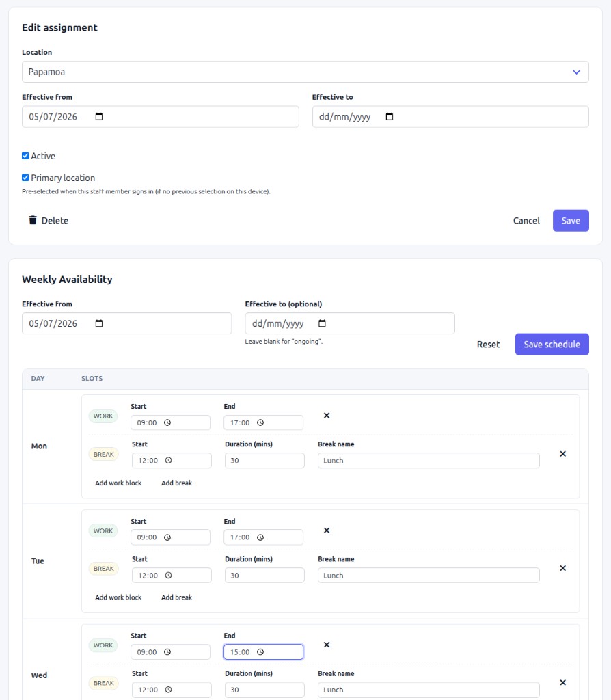Click the Wed day label
The height and width of the screenshot is (700, 611).
pyautogui.click(x=39, y=675)
